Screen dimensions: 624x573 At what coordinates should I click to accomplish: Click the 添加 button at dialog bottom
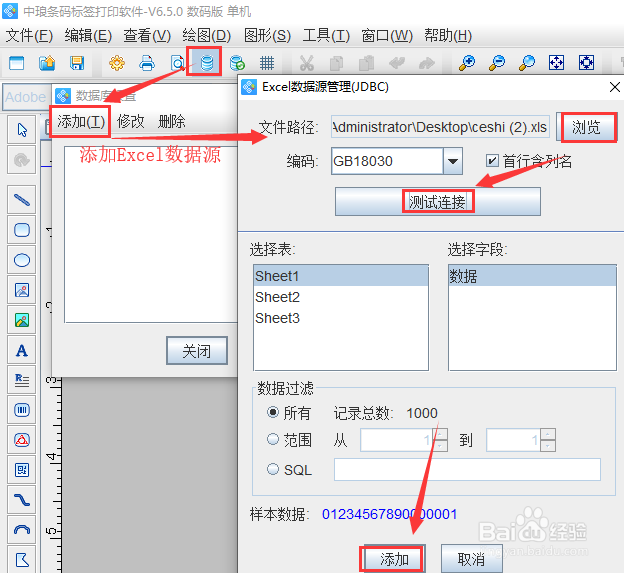click(394, 559)
